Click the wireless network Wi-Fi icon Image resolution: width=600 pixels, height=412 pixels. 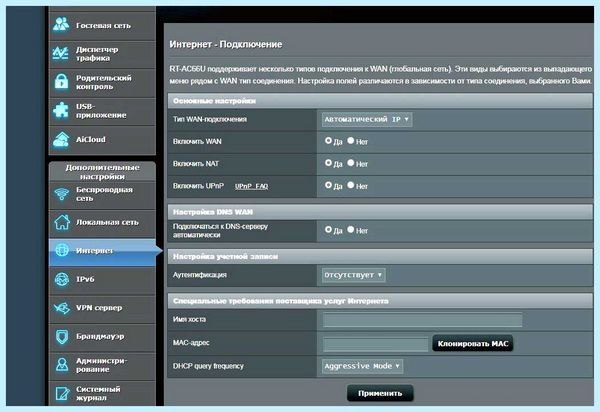click(62, 194)
